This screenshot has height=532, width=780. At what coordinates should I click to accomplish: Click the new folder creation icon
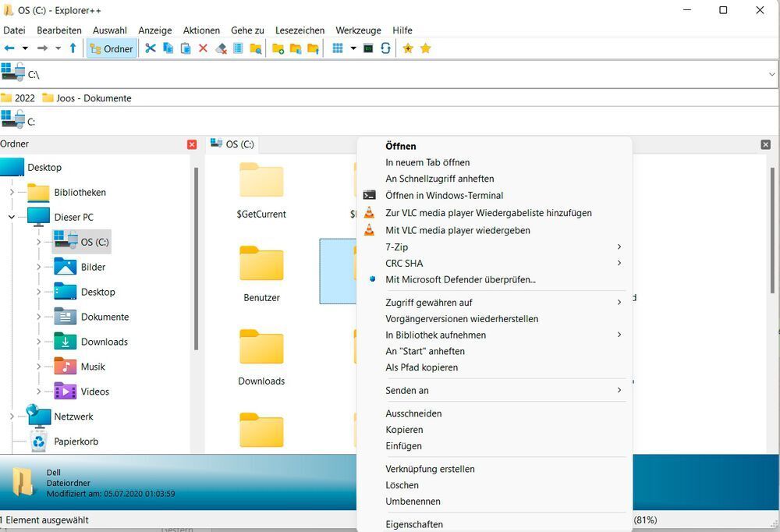[x=278, y=48]
